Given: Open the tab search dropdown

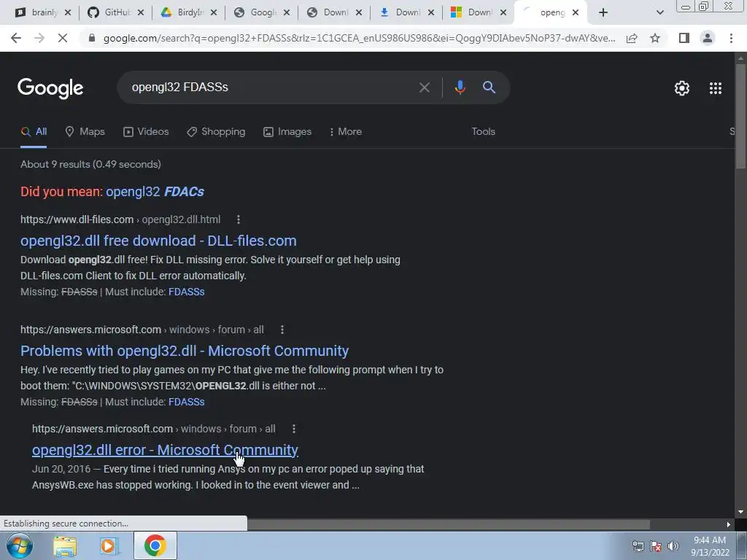Looking at the screenshot, I should [x=659, y=12].
